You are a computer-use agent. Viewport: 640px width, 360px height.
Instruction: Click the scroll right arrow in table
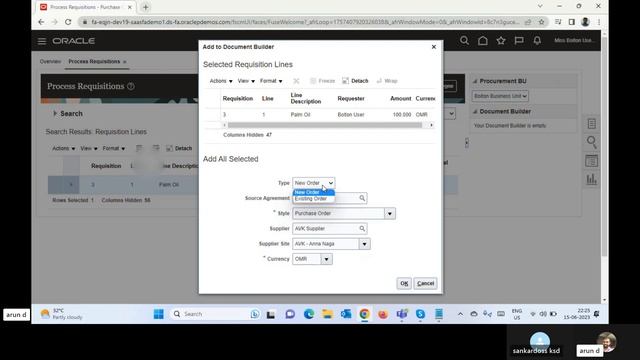[x=431, y=125]
